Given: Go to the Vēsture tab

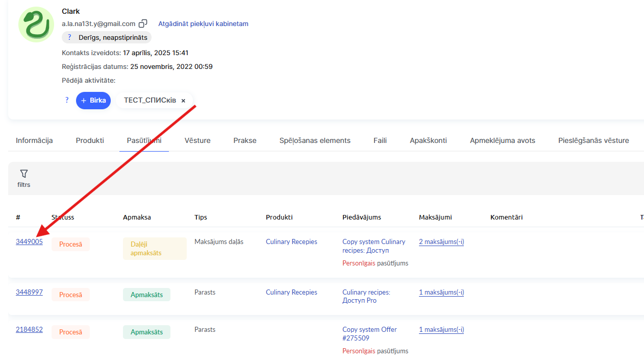Looking at the screenshot, I should click(197, 140).
